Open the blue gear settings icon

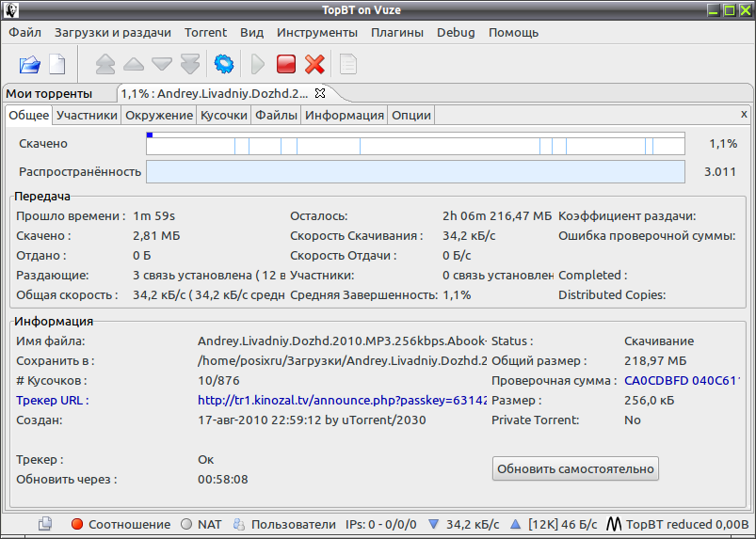224,64
